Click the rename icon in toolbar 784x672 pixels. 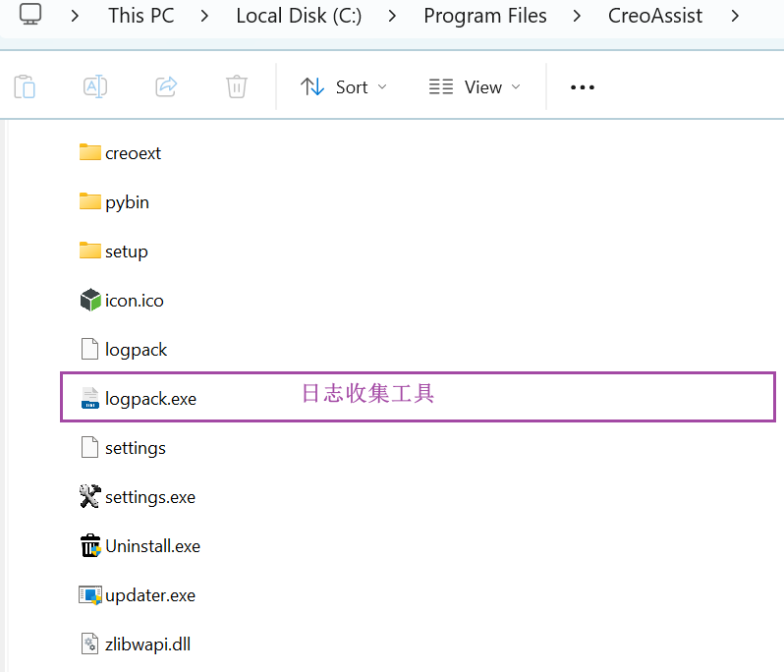[x=95, y=86]
